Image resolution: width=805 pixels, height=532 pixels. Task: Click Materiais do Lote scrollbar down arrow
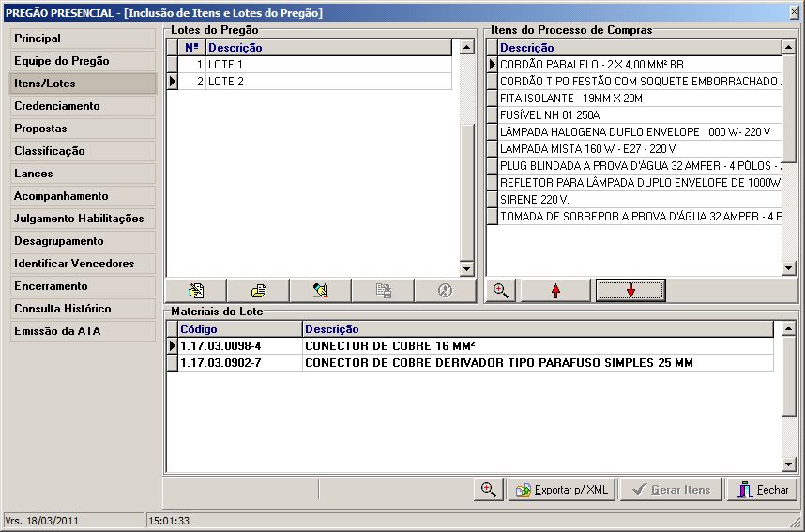(x=788, y=464)
